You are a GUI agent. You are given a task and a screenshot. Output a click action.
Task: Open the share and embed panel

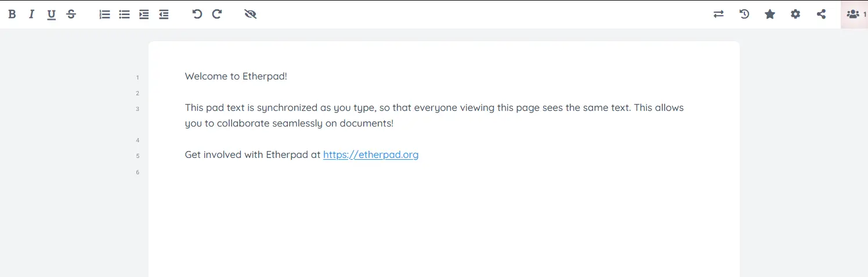pyautogui.click(x=821, y=15)
